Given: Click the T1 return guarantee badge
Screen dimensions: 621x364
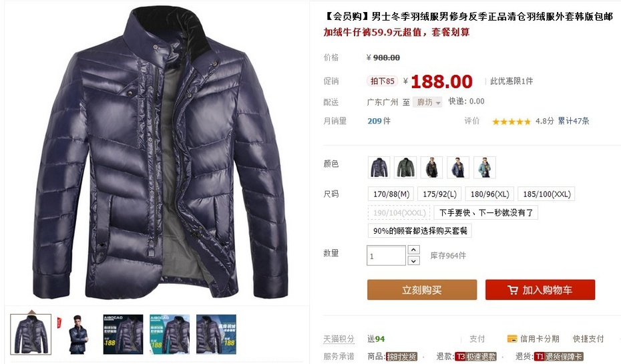Looking at the screenshot, I should [558, 357].
